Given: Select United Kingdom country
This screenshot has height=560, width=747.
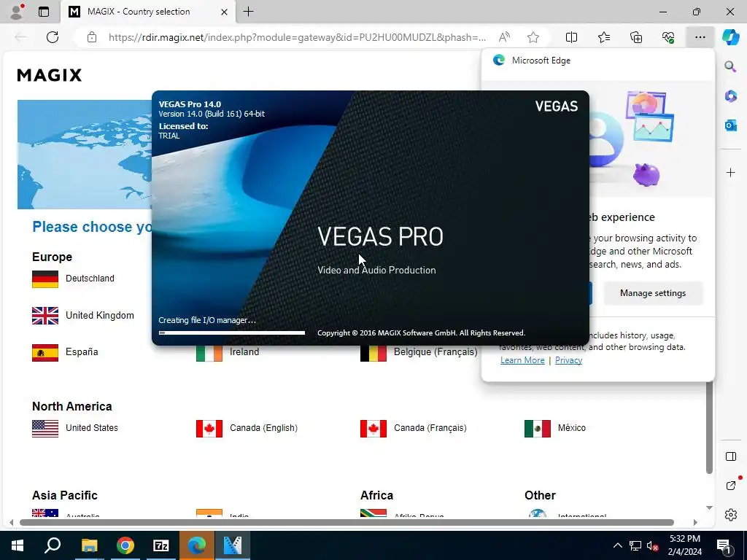Looking at the screenshot, I should click(x=83, y=316).
